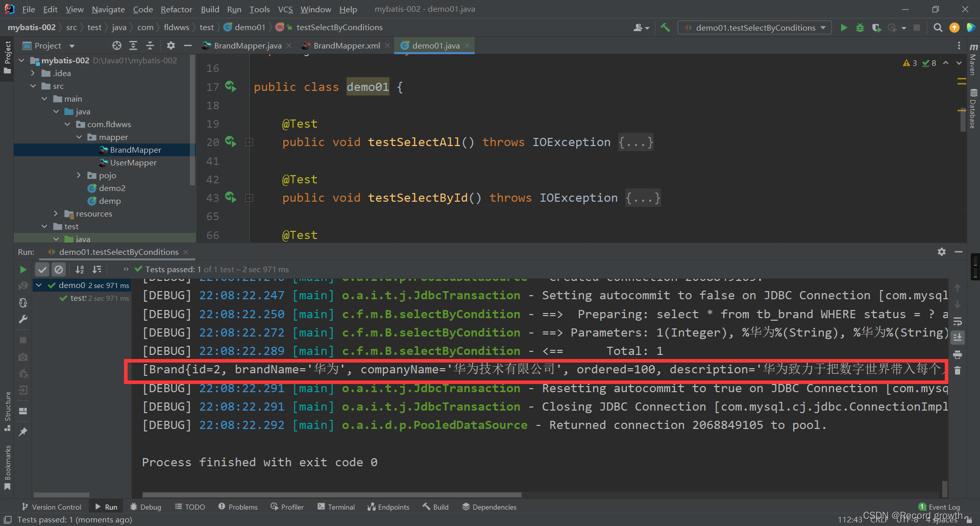Viewport: 980px width, 526px height.
Task: Collapse all nodes in the Project tree
Action: [150, 45]
